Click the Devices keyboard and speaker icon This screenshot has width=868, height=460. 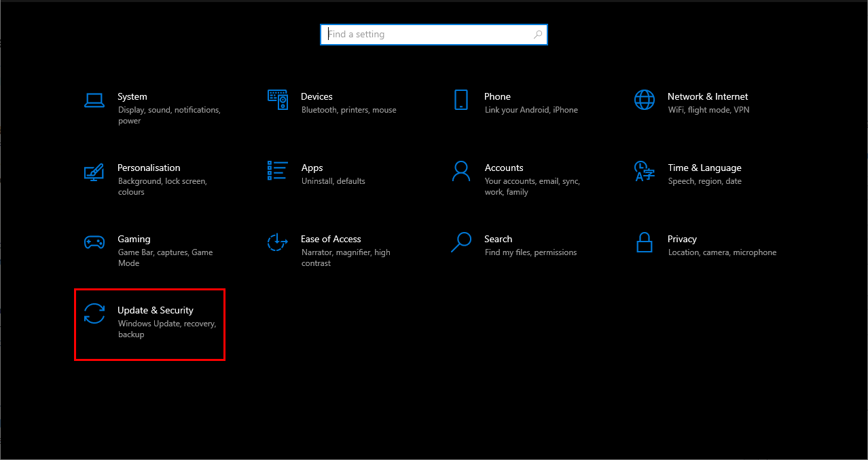click(278, 100)
